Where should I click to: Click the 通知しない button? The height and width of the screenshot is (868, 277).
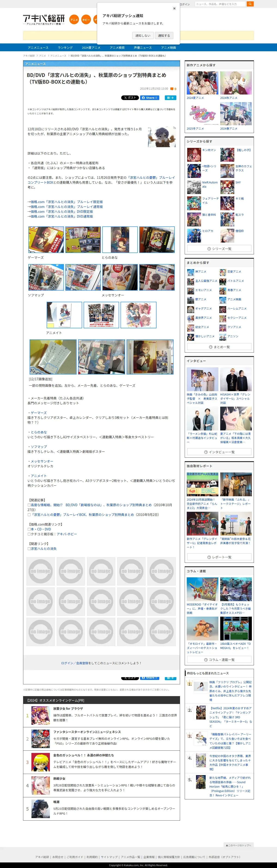click(143, 35)
